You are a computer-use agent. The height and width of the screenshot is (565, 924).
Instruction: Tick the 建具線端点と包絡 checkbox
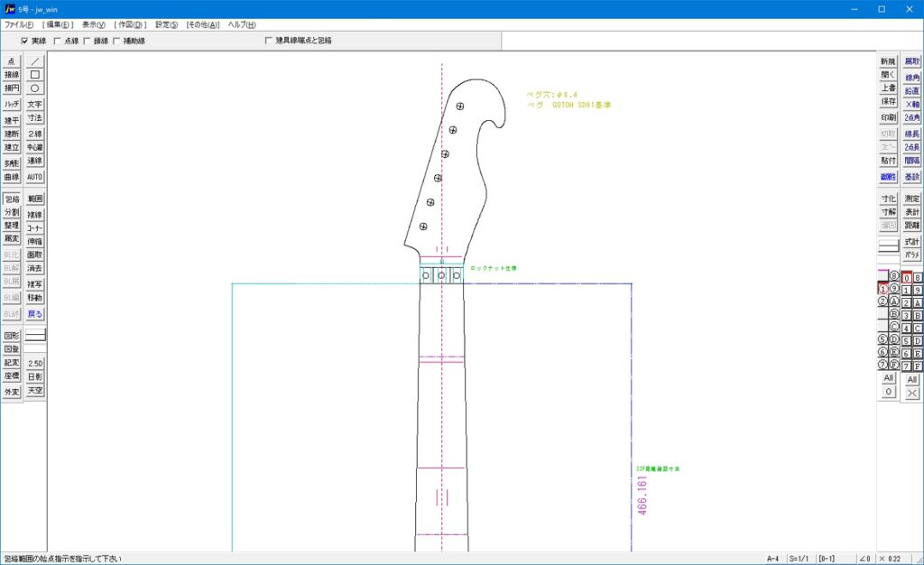click(269, 41)
